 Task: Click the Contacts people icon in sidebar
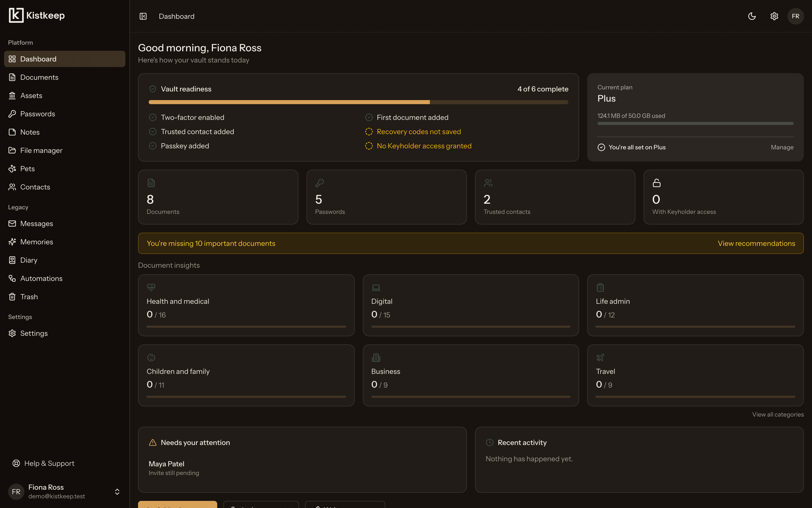pos(12,187)
